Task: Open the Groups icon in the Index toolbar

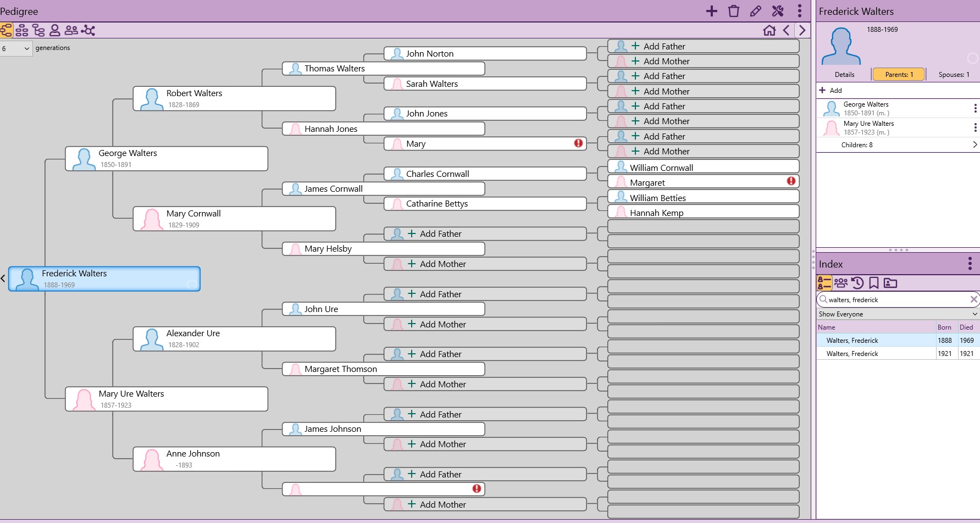Action: [841, 283]
